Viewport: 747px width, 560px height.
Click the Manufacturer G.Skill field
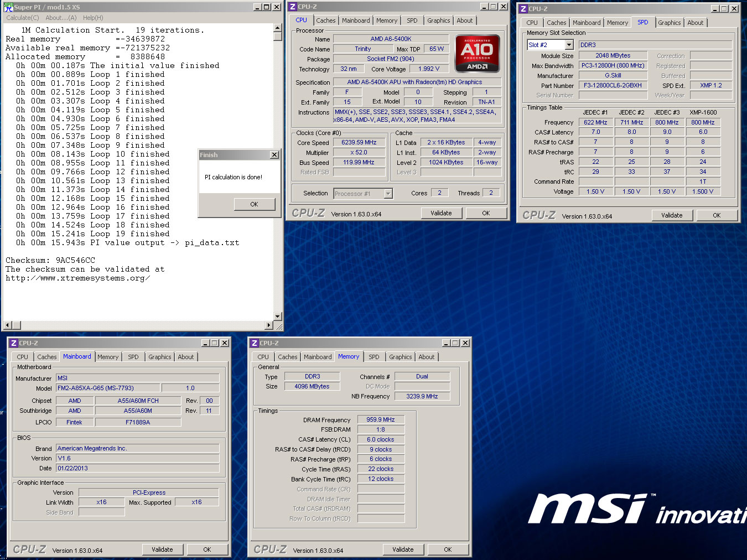tap(613, 75)
